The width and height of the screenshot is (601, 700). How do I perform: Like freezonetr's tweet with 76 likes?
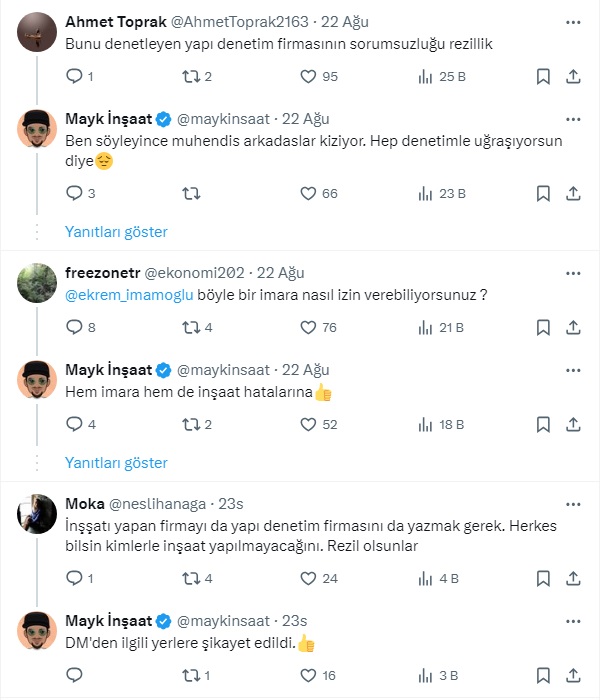point(308,327)
